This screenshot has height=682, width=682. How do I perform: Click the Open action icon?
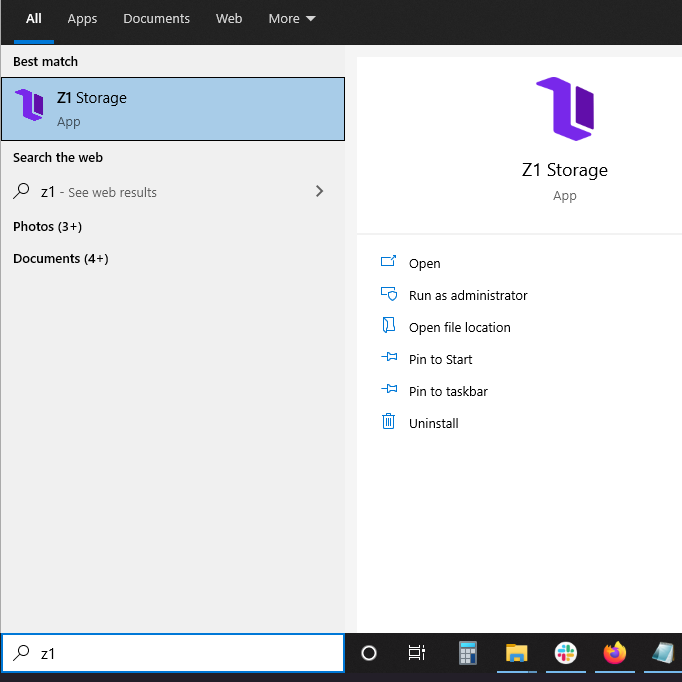tap(388, 261)
